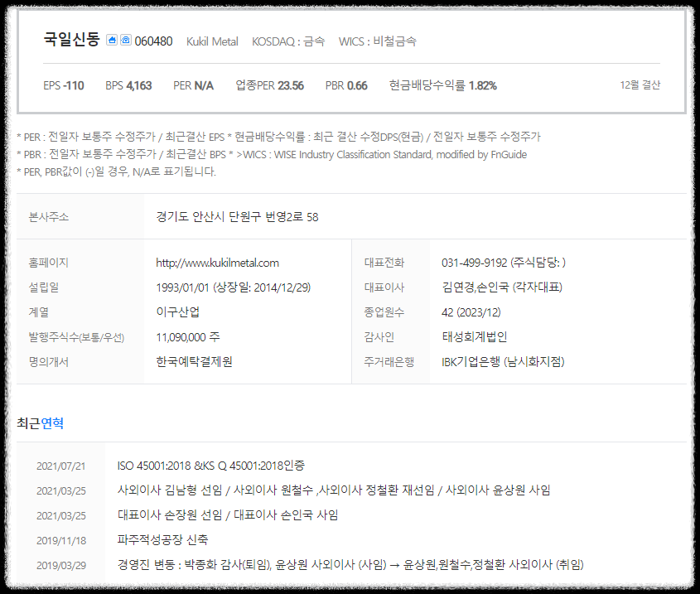Click the PBR 0.66 value
Image resolution: width=700 pixels, height=594 pixels.
[x=346, y=85]
